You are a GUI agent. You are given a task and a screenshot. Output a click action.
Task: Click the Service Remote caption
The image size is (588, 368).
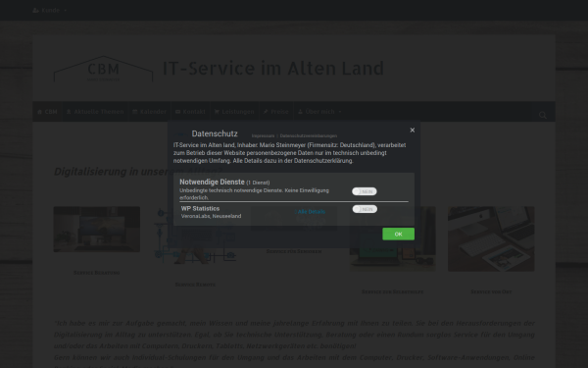pos(195,285)
